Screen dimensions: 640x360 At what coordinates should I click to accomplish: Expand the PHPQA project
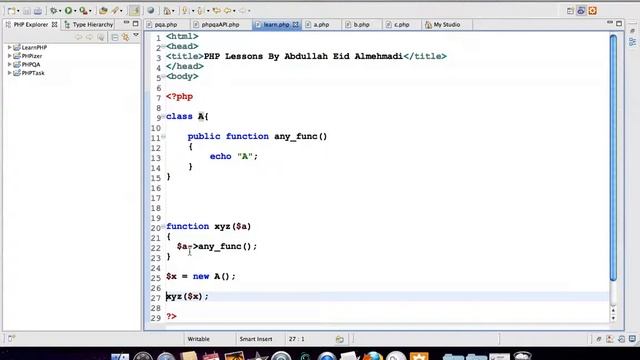(x=9, y=64)
